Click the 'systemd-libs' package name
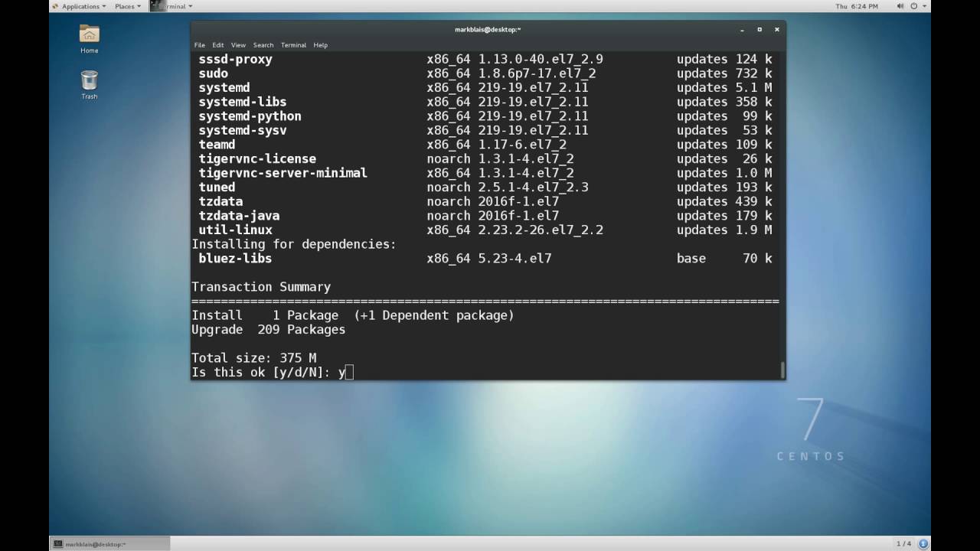This screenshot has width=980, height=551. pos(243,103)
